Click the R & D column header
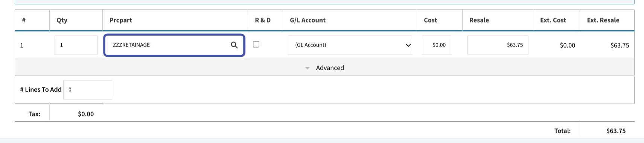The height and width of the screenshot is (143, 644). 263,20
